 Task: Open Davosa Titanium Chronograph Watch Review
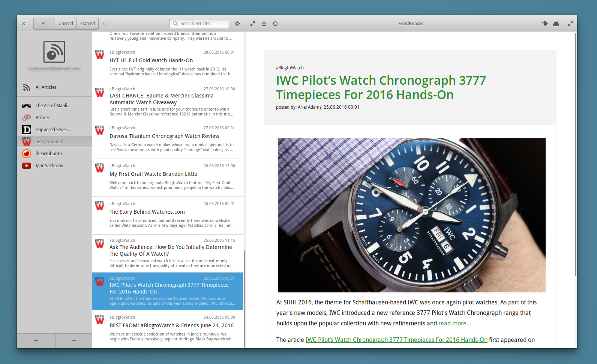[168, 140]
